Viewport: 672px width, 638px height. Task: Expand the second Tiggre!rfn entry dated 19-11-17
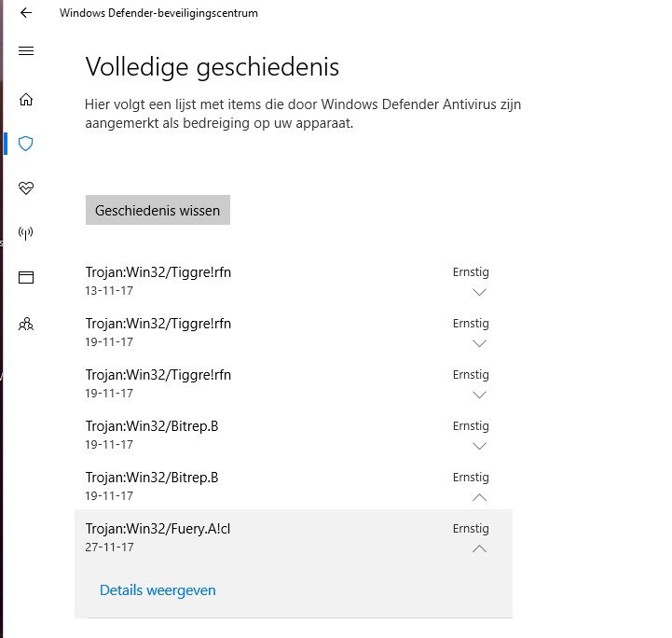coord(479,395)
